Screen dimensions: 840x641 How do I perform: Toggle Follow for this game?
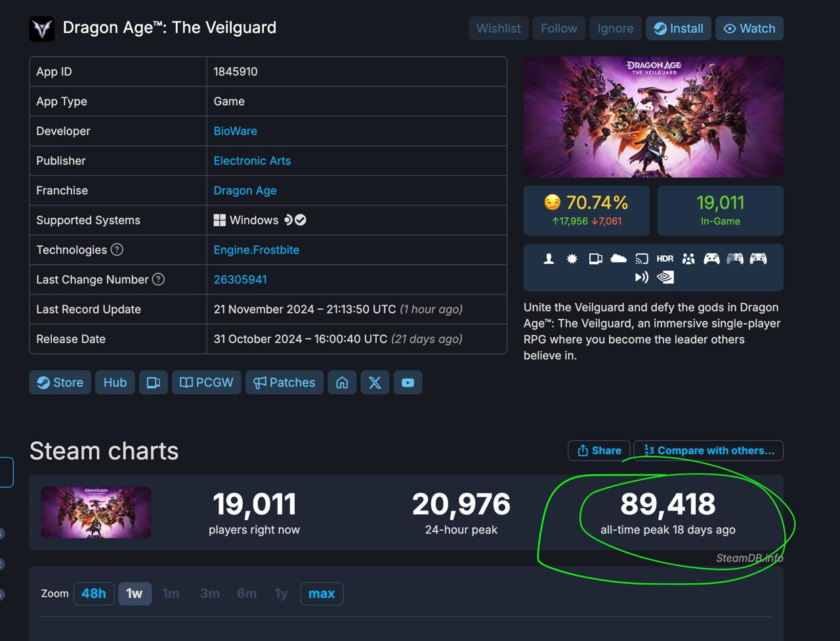click(x=558, y=28)
